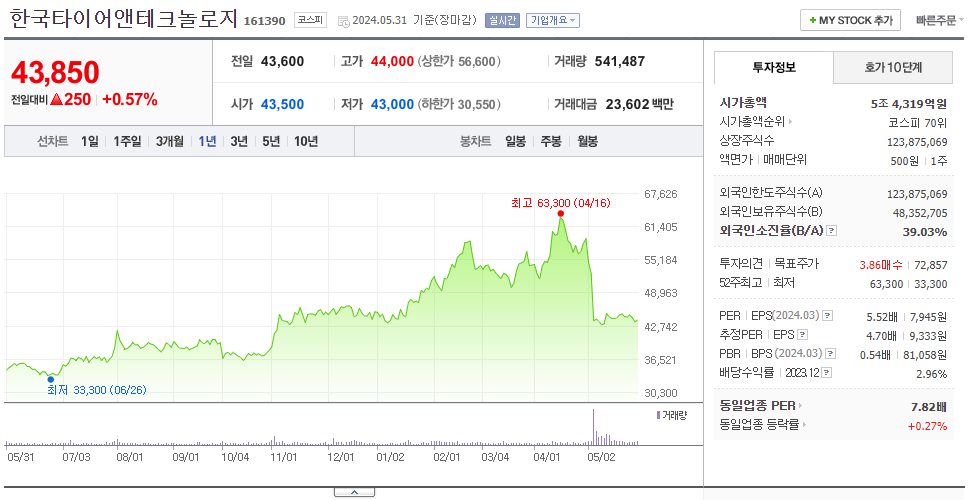Click arrow icon next to 동일업종 등락률
The width and height of the screenshot is (968, 500).
804,425
